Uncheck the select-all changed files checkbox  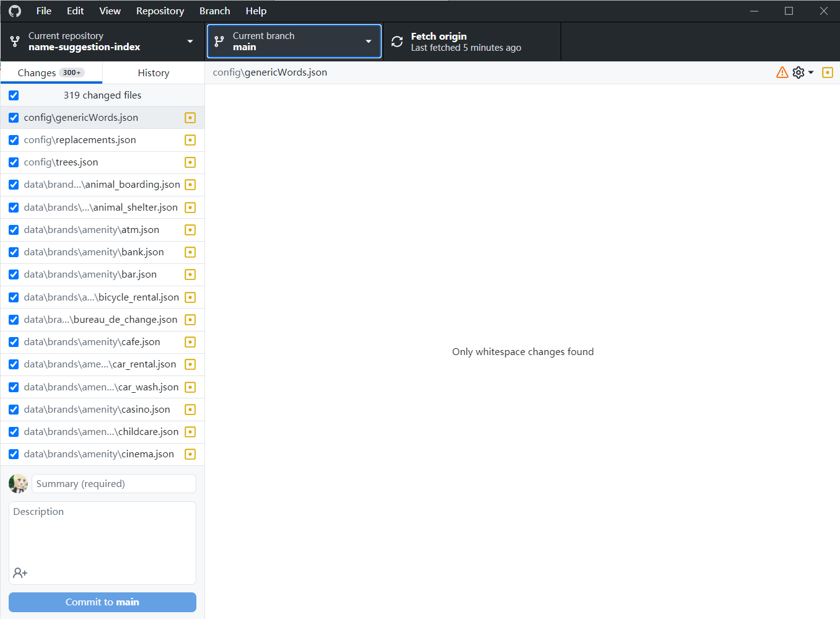point(14,95)
